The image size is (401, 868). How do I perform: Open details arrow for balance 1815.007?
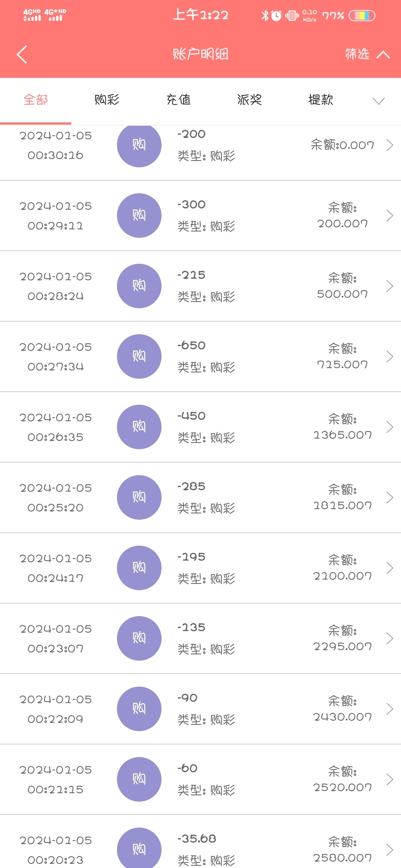[389, 497]
